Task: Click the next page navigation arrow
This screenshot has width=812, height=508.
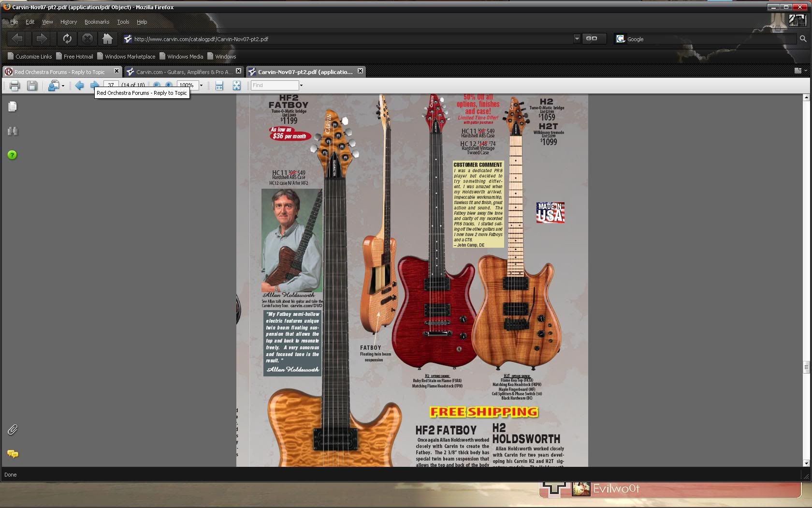Action: click(94, 85)
